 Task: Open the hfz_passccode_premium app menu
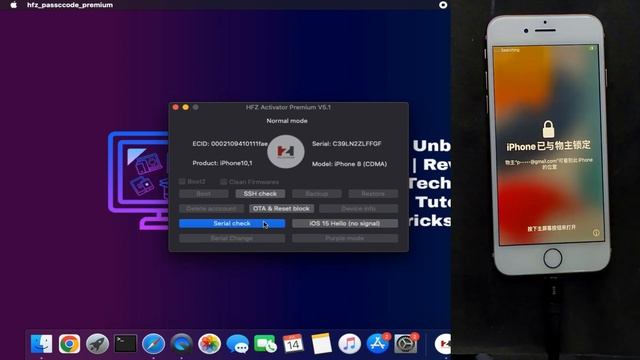point(70,5)
